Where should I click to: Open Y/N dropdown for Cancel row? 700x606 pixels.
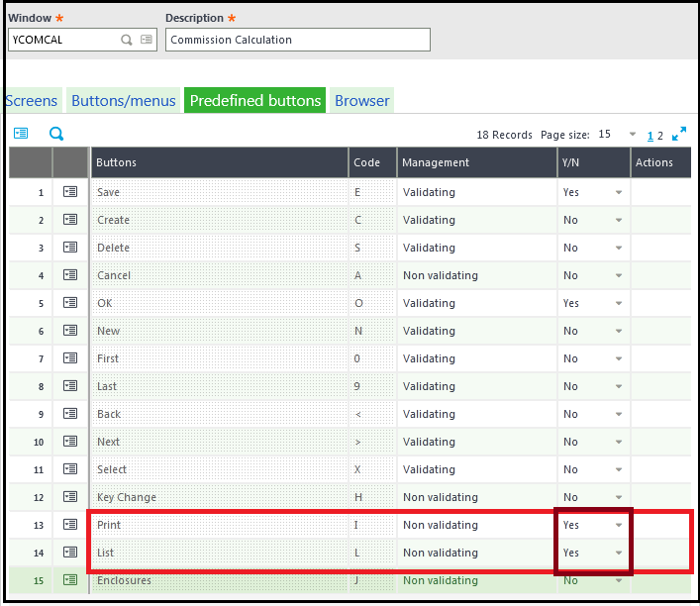tap(619, 275)
